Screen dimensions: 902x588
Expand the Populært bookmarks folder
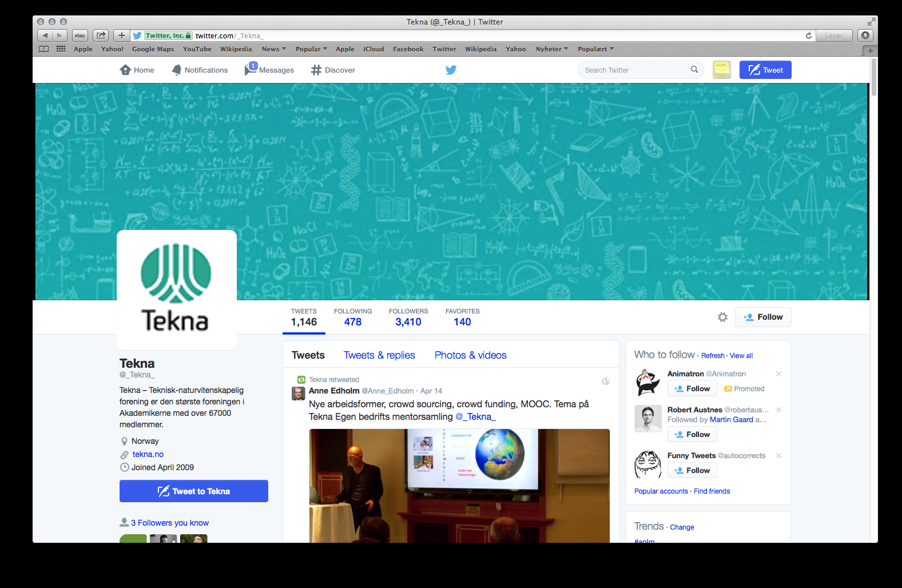(x=595, y=49)
